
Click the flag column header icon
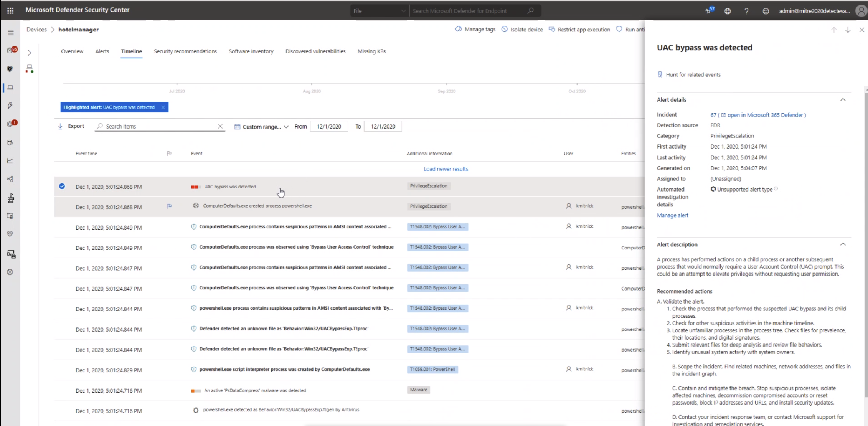coord(169,154)
